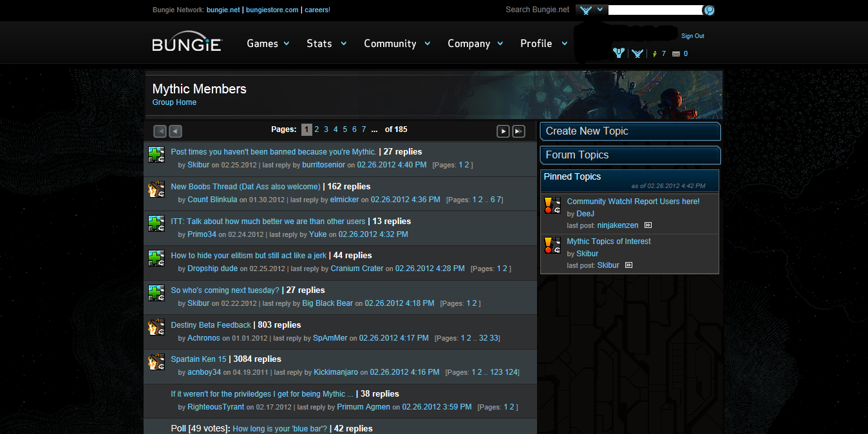
Task: Open 'Community Watch! Report Users here!' topic
Action: 633,202
